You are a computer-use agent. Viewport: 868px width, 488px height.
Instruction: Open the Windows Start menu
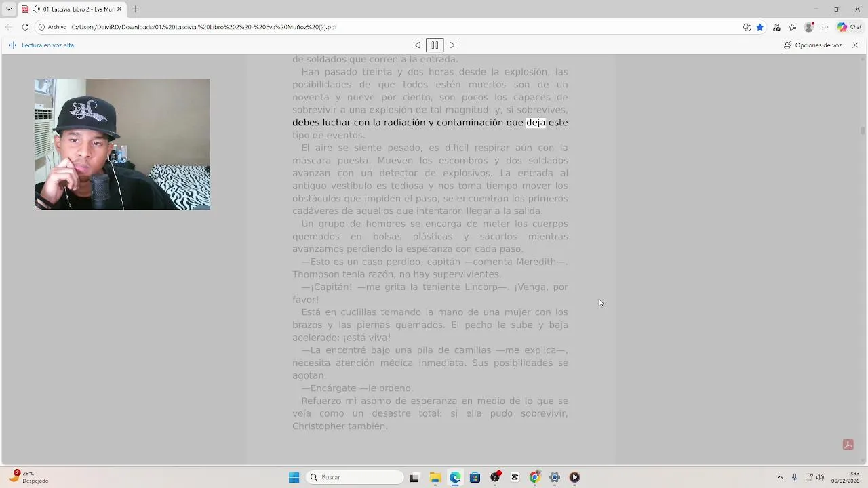click(294, 477)
